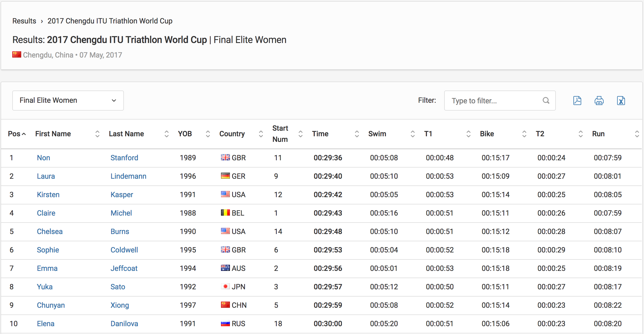Open athlete link Lindemann

click(x=128, y=176)
